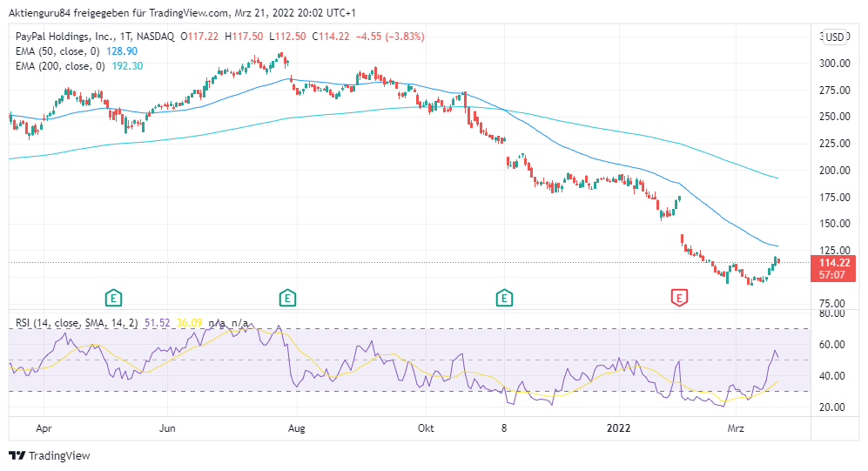Click the 2022 label on time axis
The height and width of the screenshot is (471, 868).
618,428
